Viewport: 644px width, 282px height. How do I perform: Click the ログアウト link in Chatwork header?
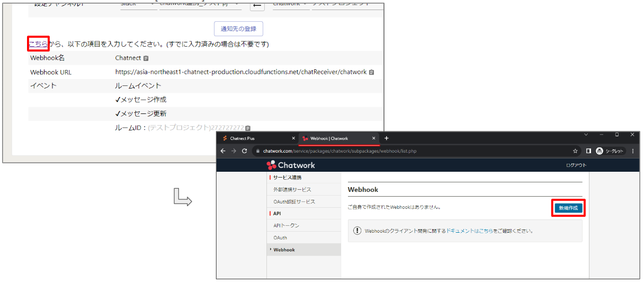coord(576,165)
